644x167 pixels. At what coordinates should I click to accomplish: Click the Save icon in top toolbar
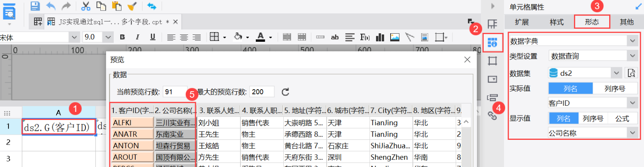[35, 6]
